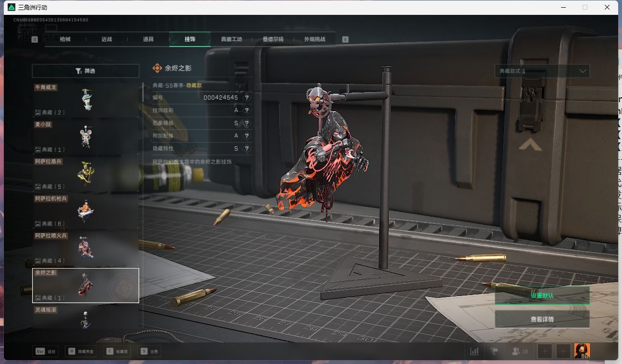Click the left empty squad slot plus
Viewport: 622px width, 364px height.
(545, 352)
